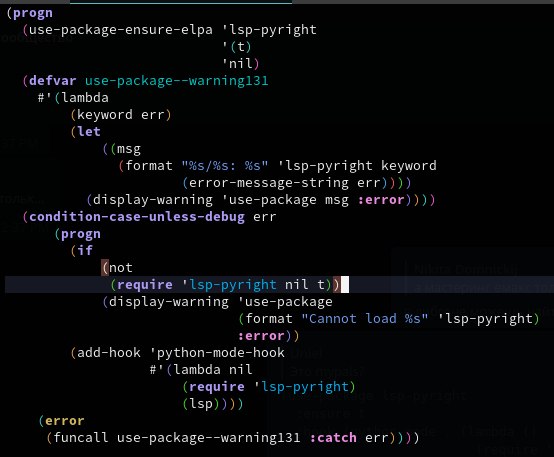Click the (lsp) call
This screenshot has height=457, width=554.
pyautogui.click(x=201, y=404)
